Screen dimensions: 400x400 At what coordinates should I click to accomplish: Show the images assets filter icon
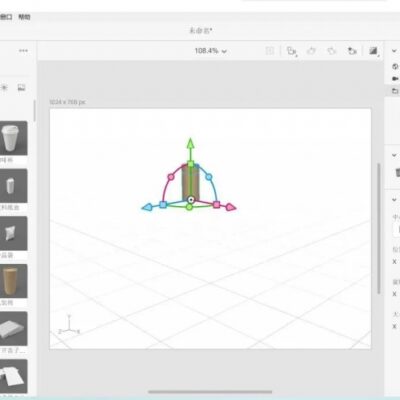coord(21,88)
